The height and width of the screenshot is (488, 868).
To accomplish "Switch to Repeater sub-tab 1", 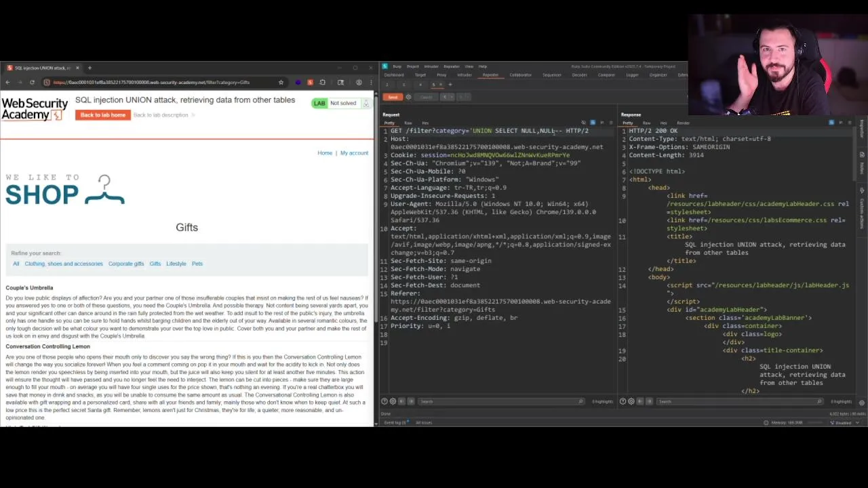I will tap(387, 85).
